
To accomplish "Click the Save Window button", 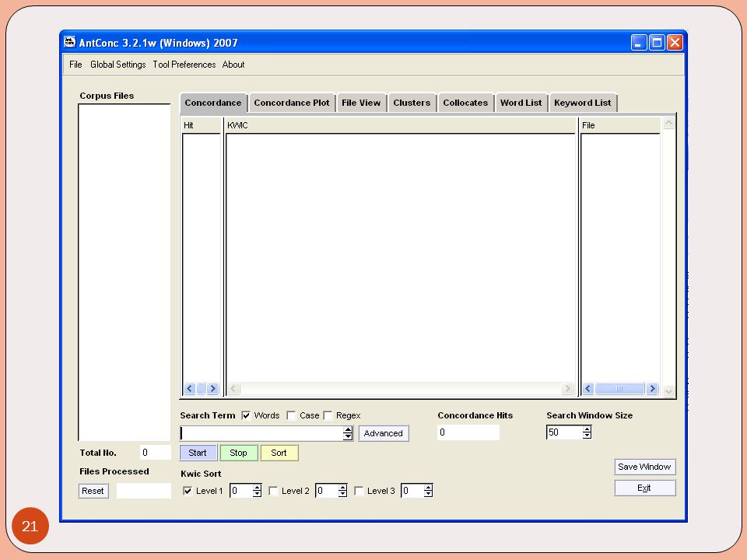I will point(644,467).
